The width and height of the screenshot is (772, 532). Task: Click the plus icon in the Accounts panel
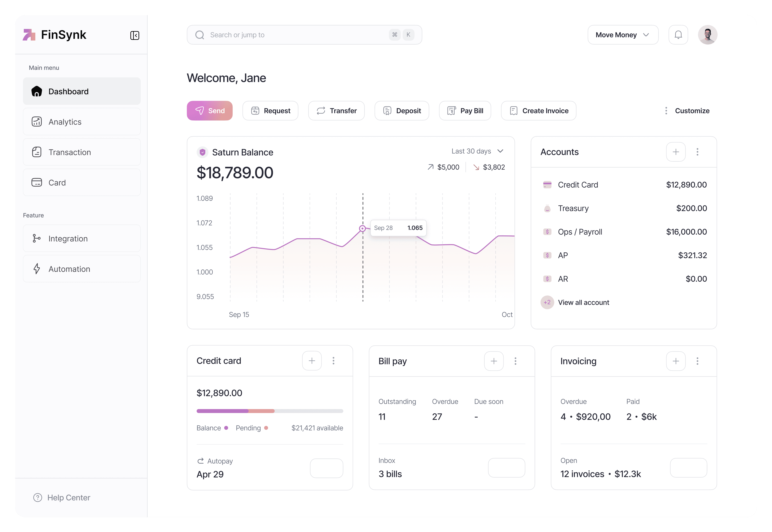(x=676, y=152)
